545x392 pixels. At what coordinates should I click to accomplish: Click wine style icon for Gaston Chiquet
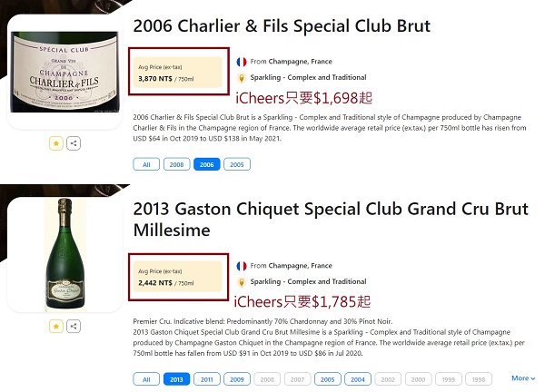[242, 282]
